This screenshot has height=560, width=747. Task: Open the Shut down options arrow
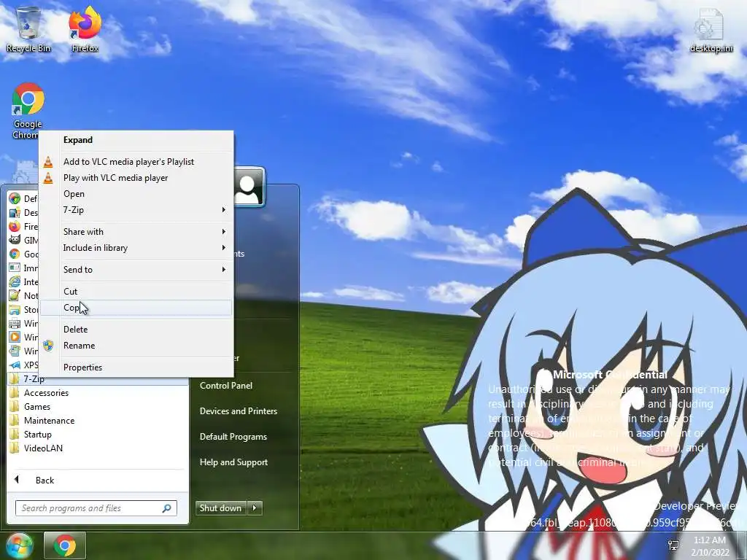point(255,508)
